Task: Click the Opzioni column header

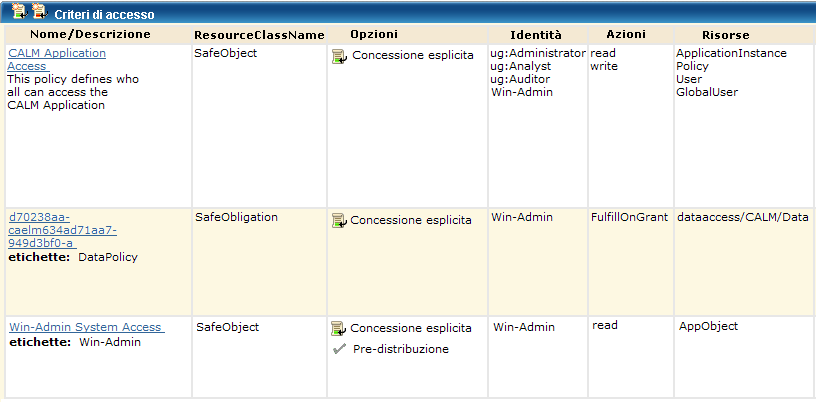Action: coord(374,34)
